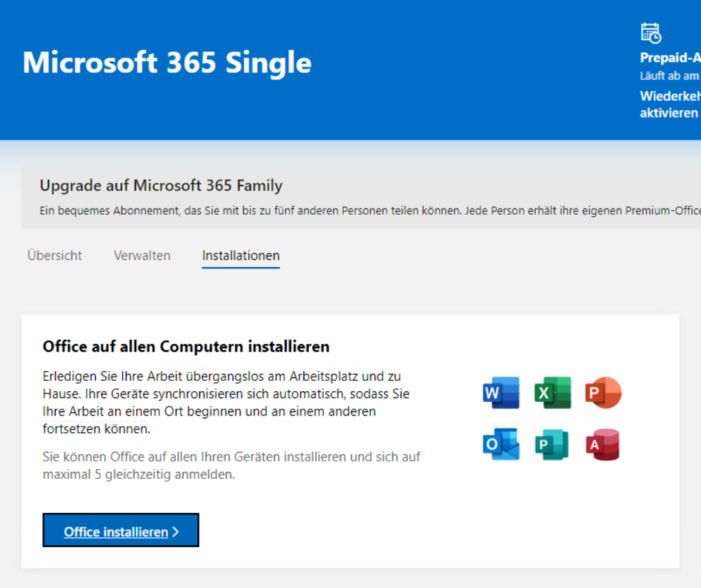Click the Office installieren button
Viewport: 701px width, 588px height.
pos(121,530)
